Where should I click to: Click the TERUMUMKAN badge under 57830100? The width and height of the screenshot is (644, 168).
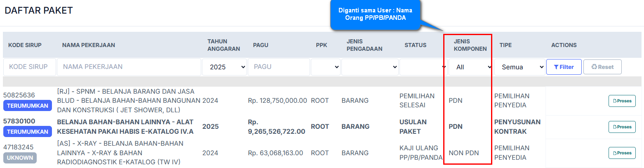tap(28, 132)
